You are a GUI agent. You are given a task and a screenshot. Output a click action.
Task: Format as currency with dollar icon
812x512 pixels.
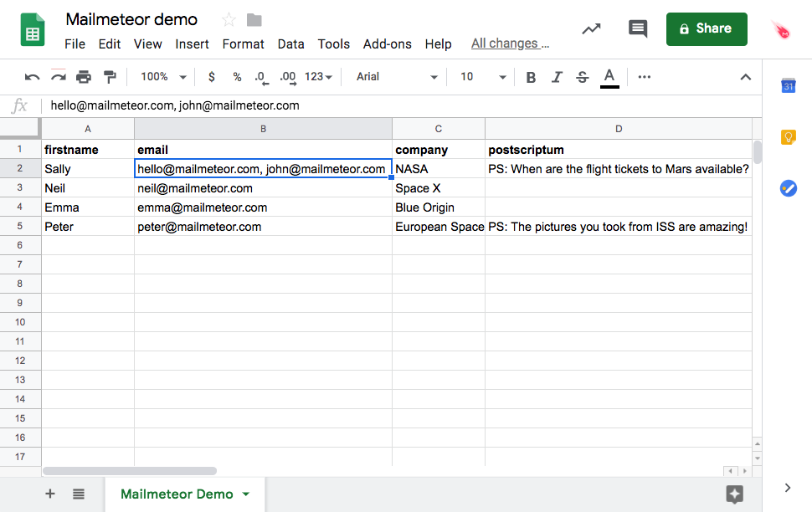pyautogui.click(x=211, y=77)
